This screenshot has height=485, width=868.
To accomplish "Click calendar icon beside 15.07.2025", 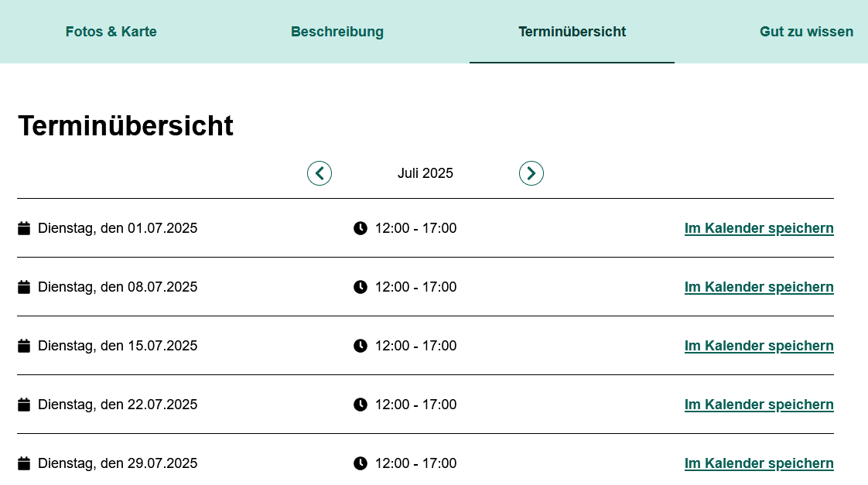I will [24, 346].
